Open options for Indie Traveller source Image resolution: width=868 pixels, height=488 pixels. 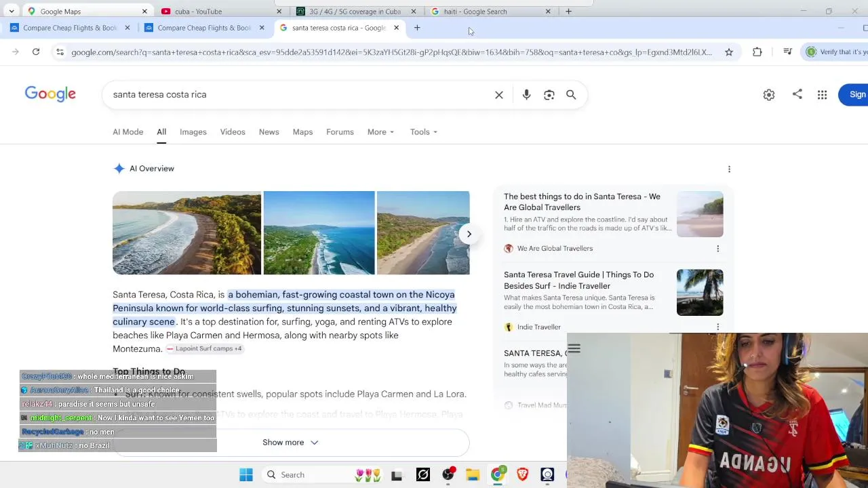pyautogui.click(x=717, y=327)
